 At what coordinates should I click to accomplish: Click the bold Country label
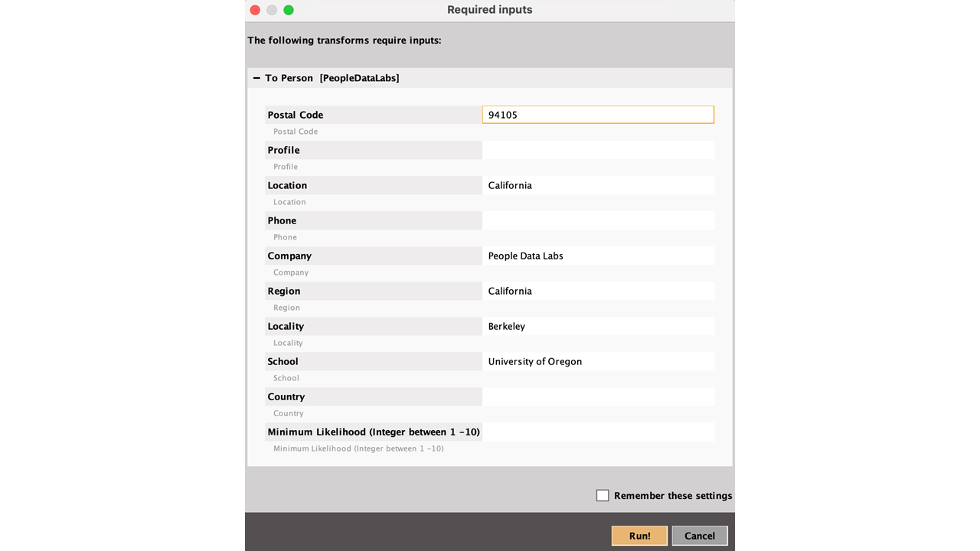click(x=286, y=396)
